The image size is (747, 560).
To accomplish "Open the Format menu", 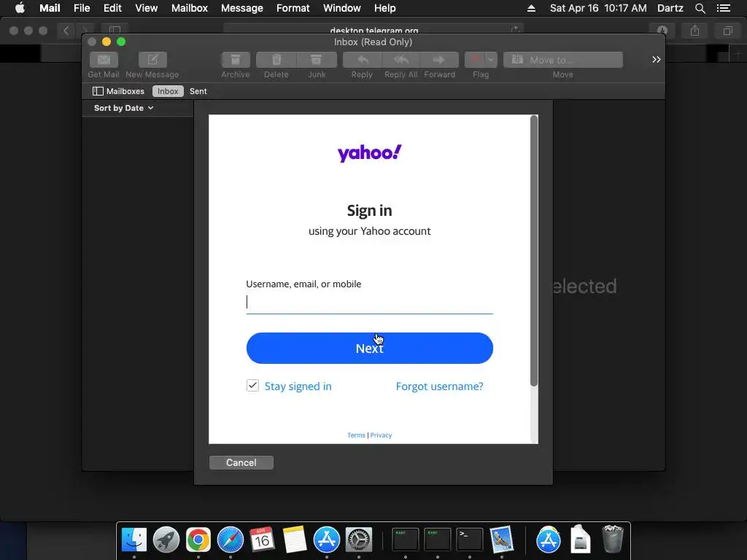I will [x=293, y=8].
